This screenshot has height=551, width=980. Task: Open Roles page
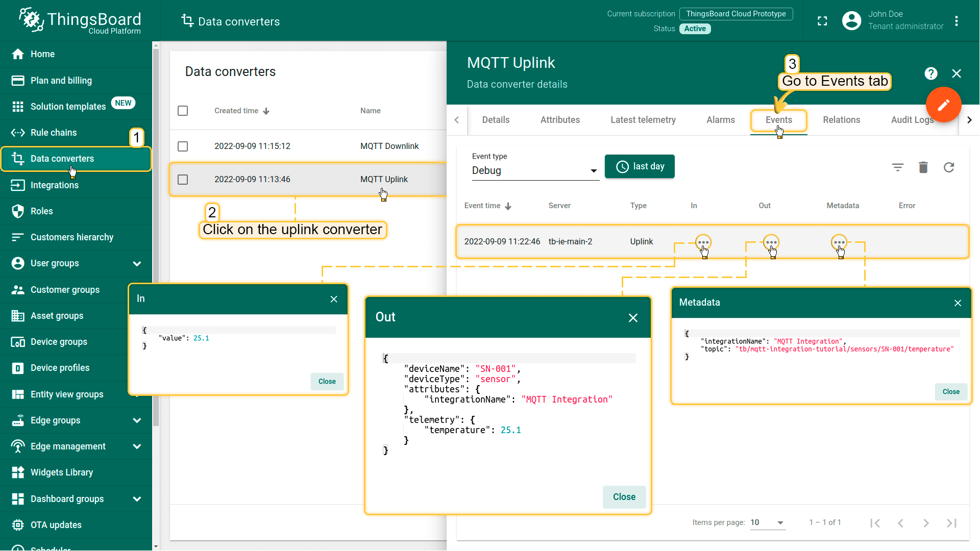pyautogui.click(x=76, y=211)
